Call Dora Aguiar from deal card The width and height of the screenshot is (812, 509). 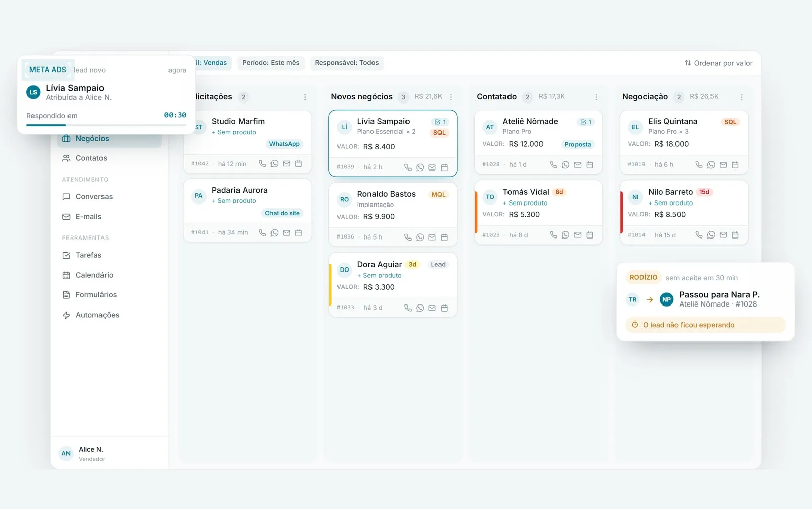click(408, 308)
